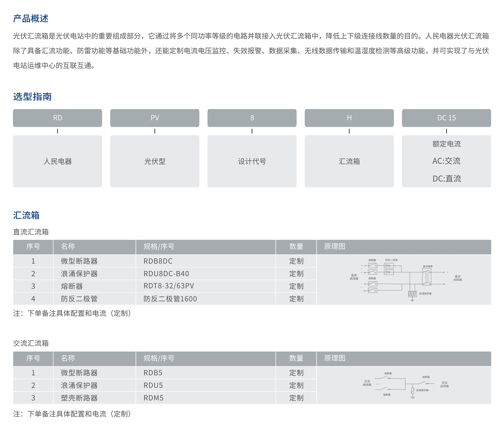The image size is (504, 431).
Task: Click the RDB5 specification cell
Action: tap(206, 373)
